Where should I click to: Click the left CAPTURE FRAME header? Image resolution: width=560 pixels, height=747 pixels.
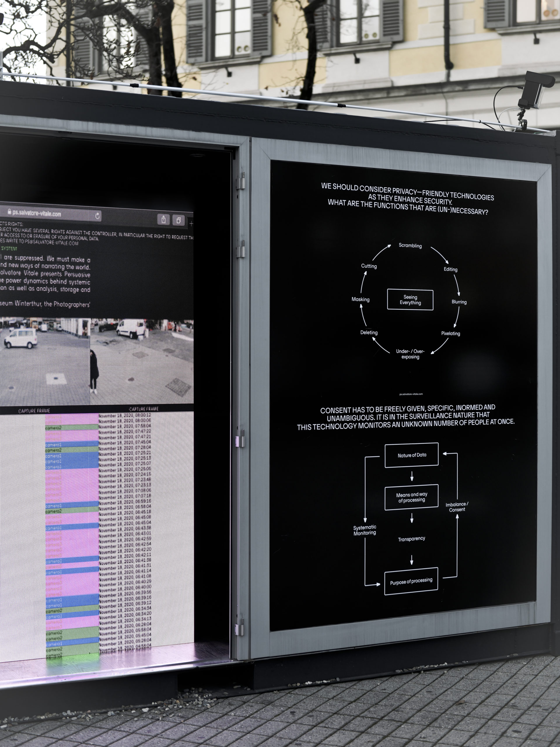pos(34,411)
